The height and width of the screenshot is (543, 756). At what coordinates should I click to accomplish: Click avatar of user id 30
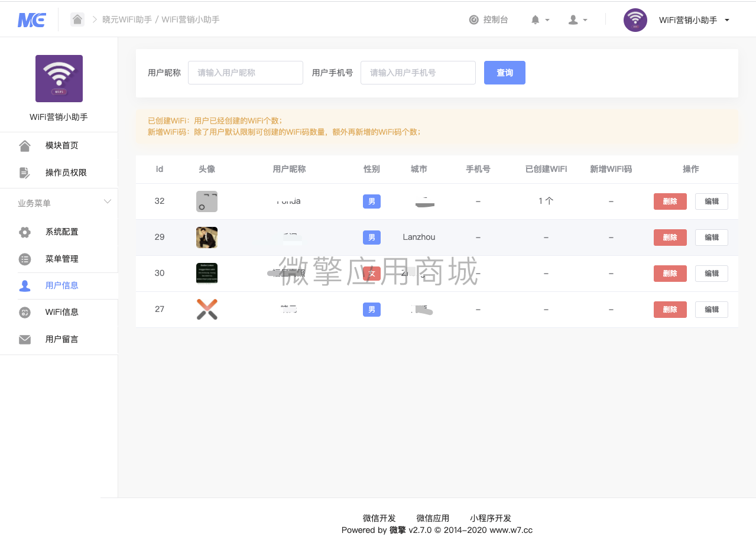207,274
